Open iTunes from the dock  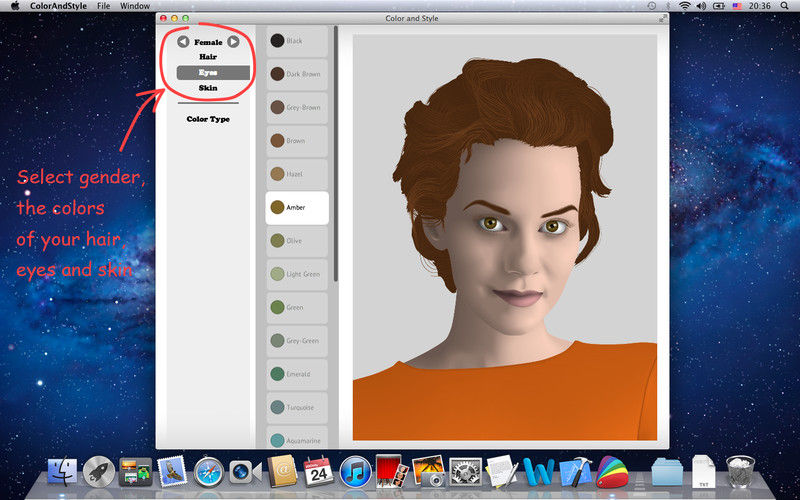pos(354,472)
